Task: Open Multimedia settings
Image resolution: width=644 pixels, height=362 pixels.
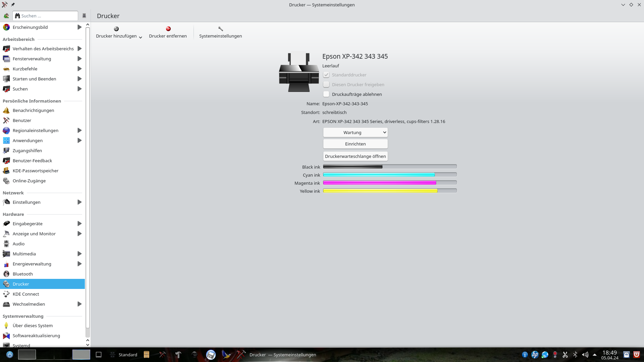Action: (x=43, y=254)
